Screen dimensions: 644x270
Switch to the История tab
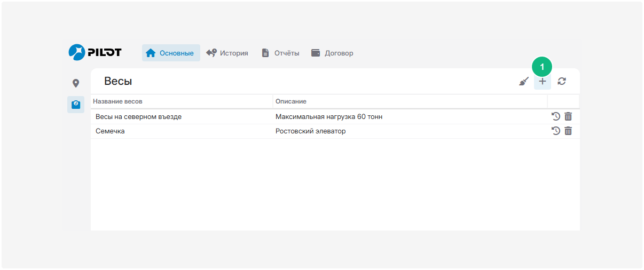[227, 53]
